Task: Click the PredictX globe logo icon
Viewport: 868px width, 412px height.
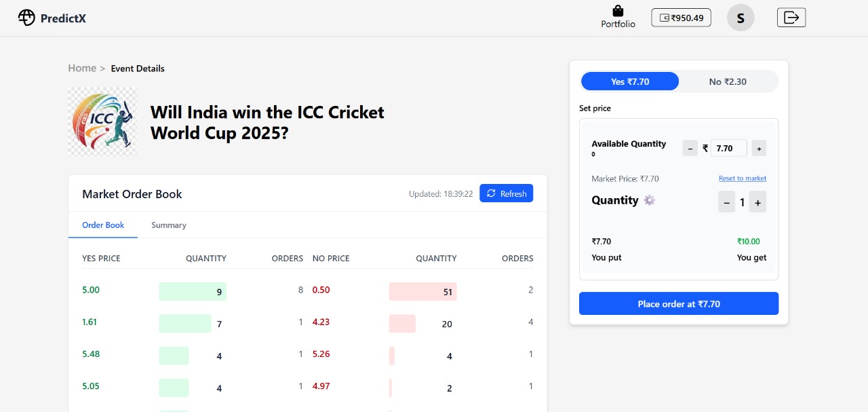Action: pos(26,18)
